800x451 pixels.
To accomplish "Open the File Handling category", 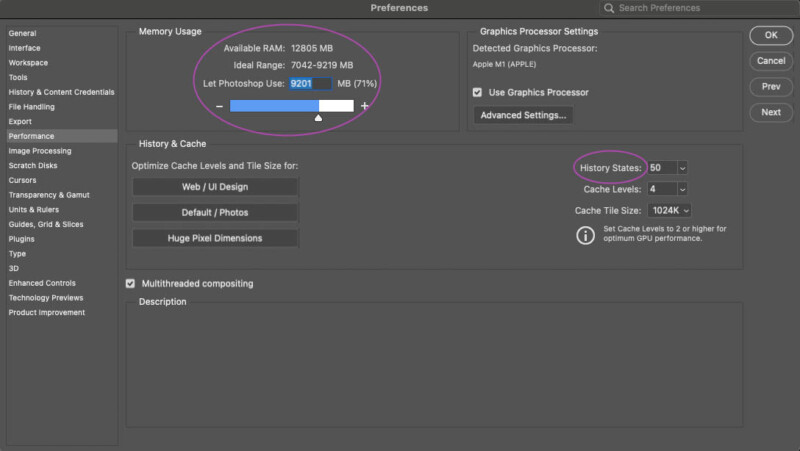I will (x=32, y=107).
